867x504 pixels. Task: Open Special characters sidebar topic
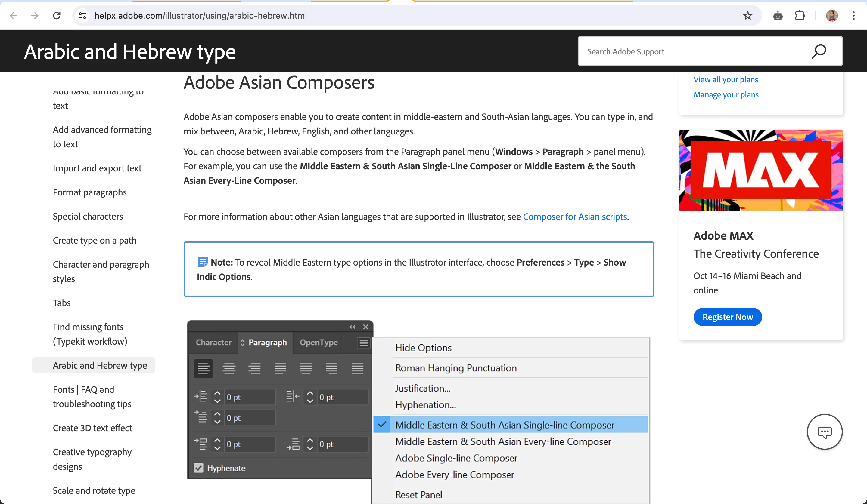coord(88,216)
